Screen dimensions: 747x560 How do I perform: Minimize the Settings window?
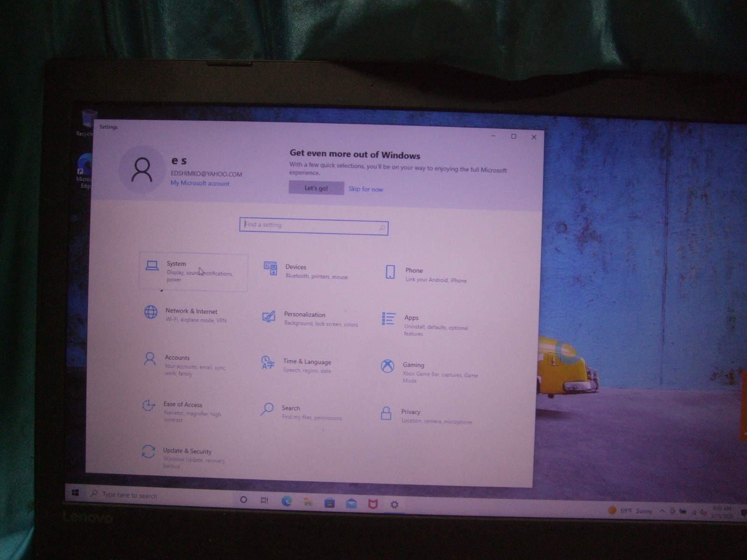coord(494,136)
